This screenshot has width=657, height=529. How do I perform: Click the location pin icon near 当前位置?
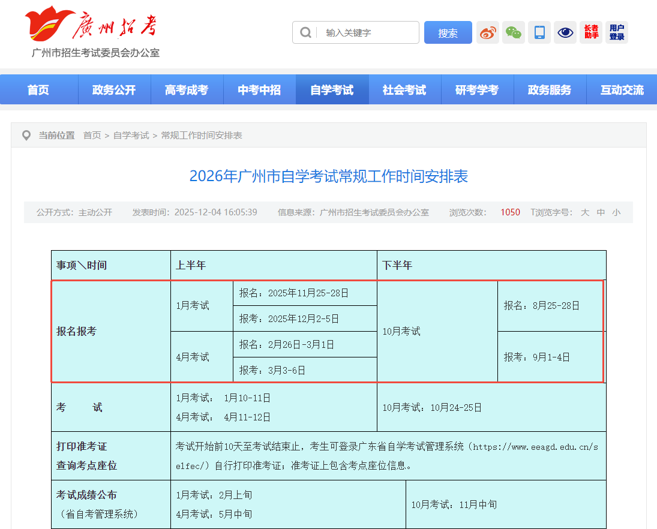coord(26,135)
